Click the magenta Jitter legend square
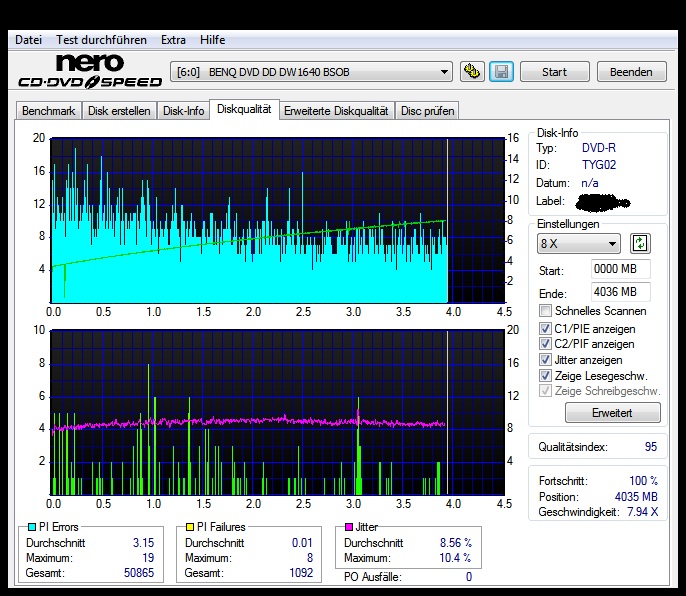The width and height of the screenshot is (686, 596). [x=349, y=527]
